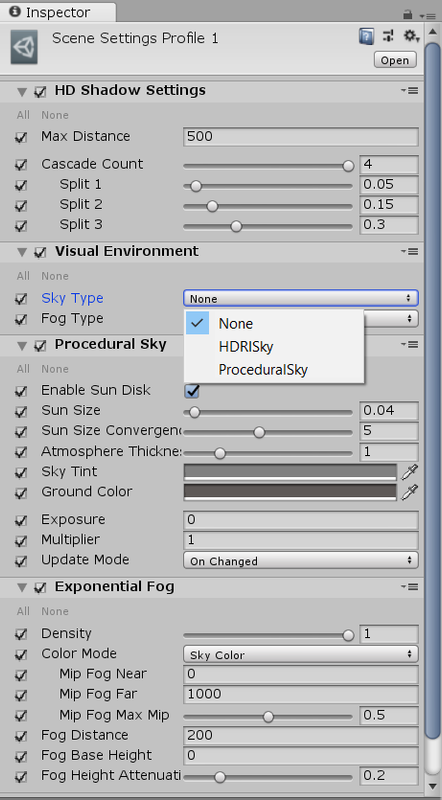Toggle Density override checkbox
The height and width of the screenshot is (800, 442).
pyautogui.click(x=21, y=634)
